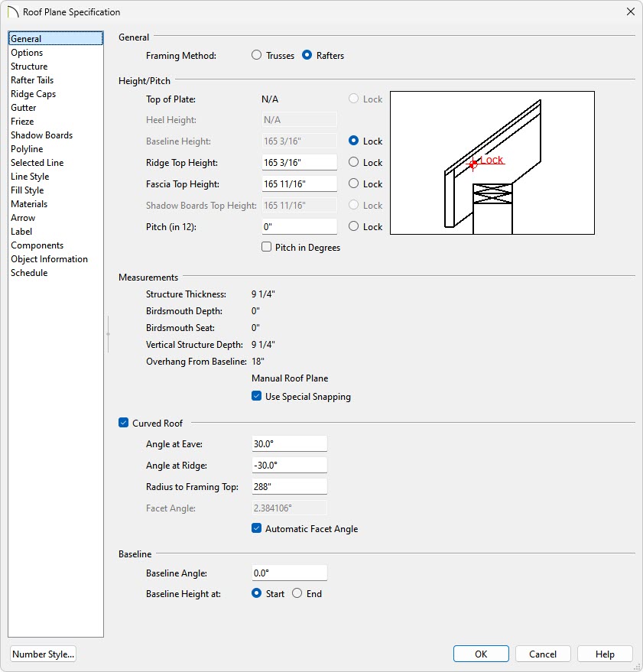Show the Gutter panel

point(56,107)
